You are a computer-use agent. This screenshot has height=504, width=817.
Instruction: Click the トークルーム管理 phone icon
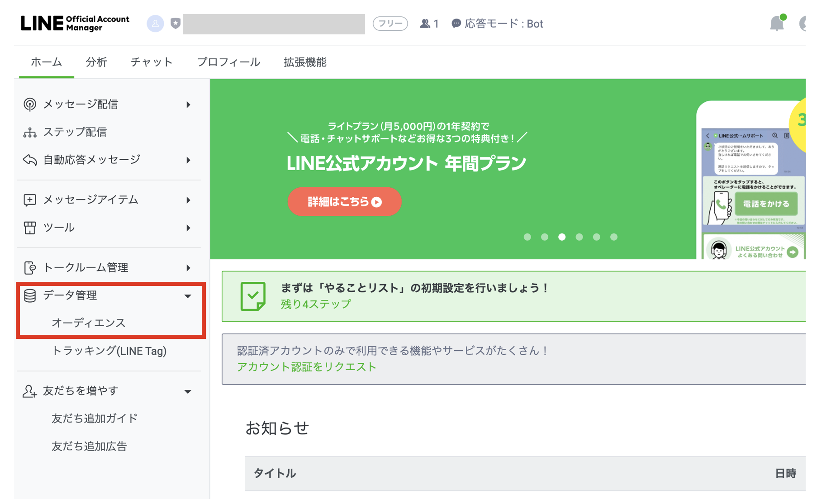tap(30, 268)
